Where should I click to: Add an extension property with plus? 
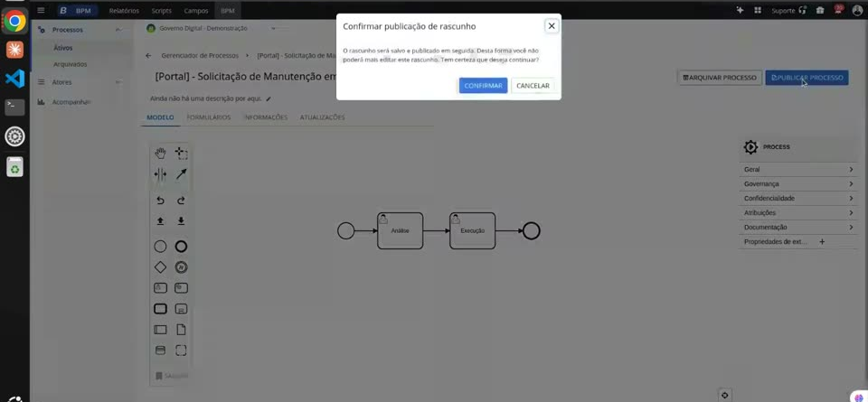tap(822, 241)
